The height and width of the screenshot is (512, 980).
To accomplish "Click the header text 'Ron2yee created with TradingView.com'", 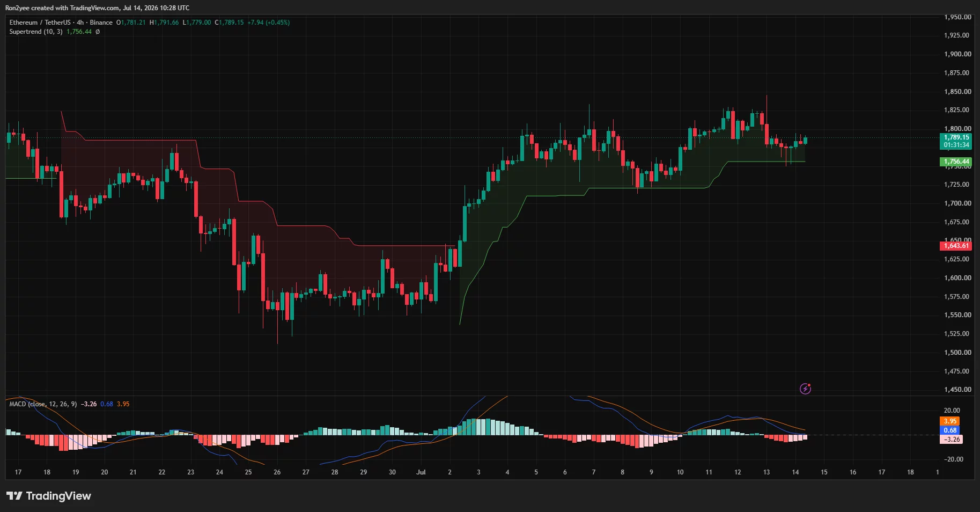I will 62,8.
